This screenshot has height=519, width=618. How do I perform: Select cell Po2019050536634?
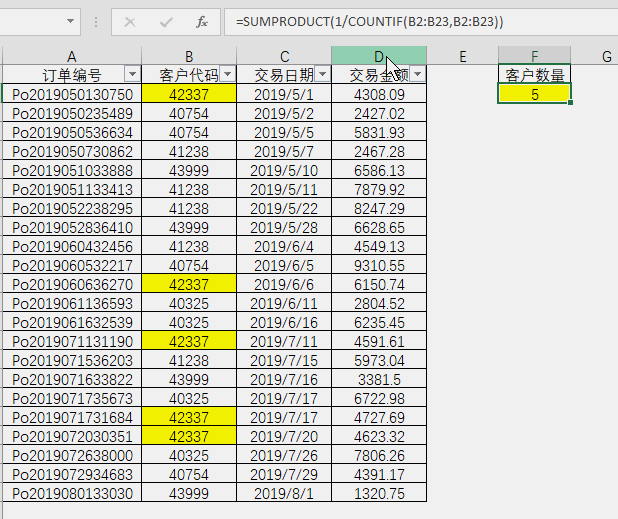pyautogui.click(x=72, y=132)
